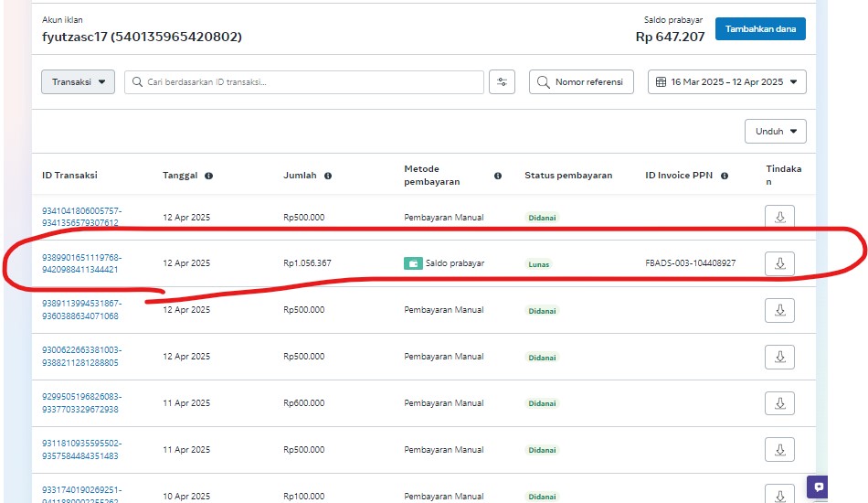
Task: Open transaction ID 9389901651119768 link
Action: [81, 263]
